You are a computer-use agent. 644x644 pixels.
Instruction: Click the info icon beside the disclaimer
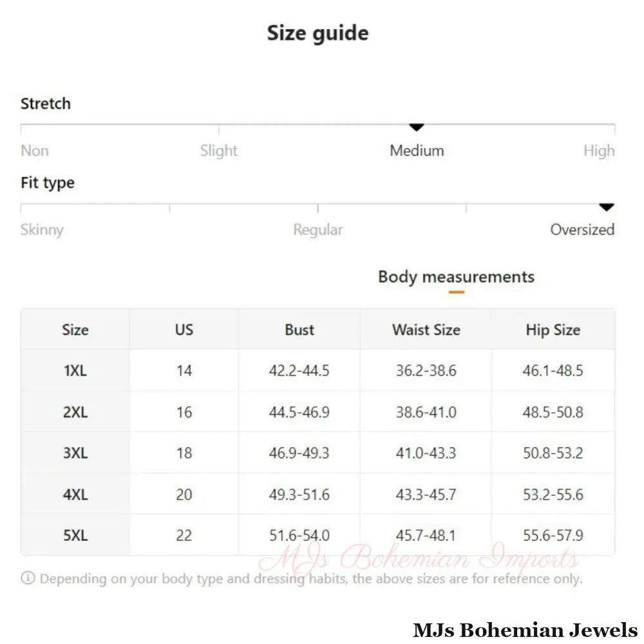28,578
